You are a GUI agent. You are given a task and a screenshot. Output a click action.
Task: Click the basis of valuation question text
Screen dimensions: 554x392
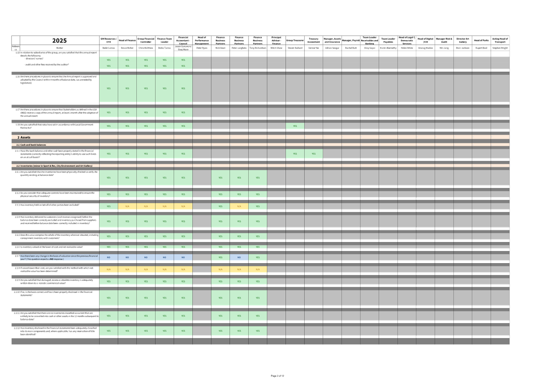[x=59, y=258]
